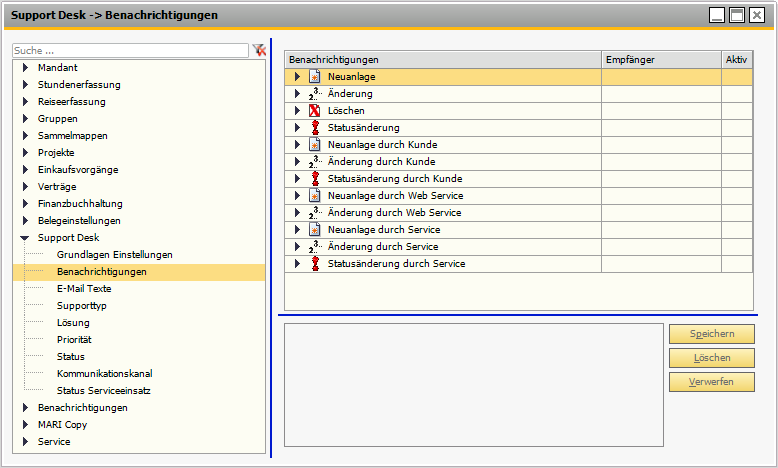Screen dimensions: 778x468
Task: Select Benachrichtigungen under Support Desk
Action: coord(102,271)
